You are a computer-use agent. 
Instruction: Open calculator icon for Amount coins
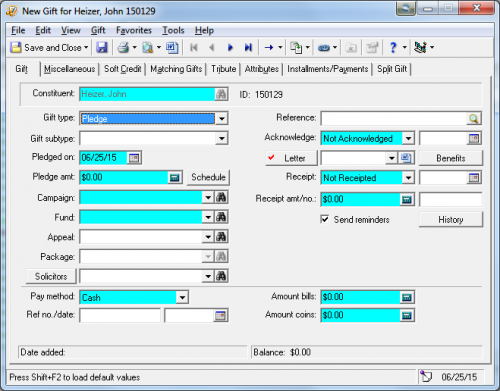tap(407, 315)
